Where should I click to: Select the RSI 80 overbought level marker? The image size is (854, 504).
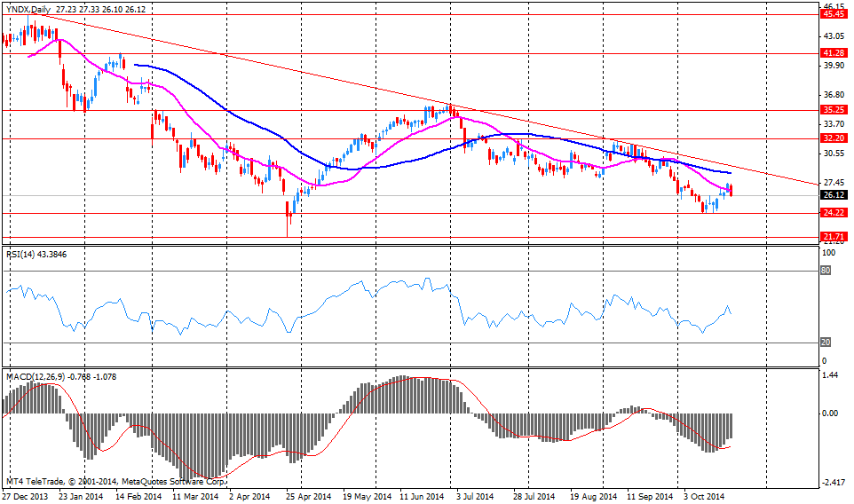[825, 271]
